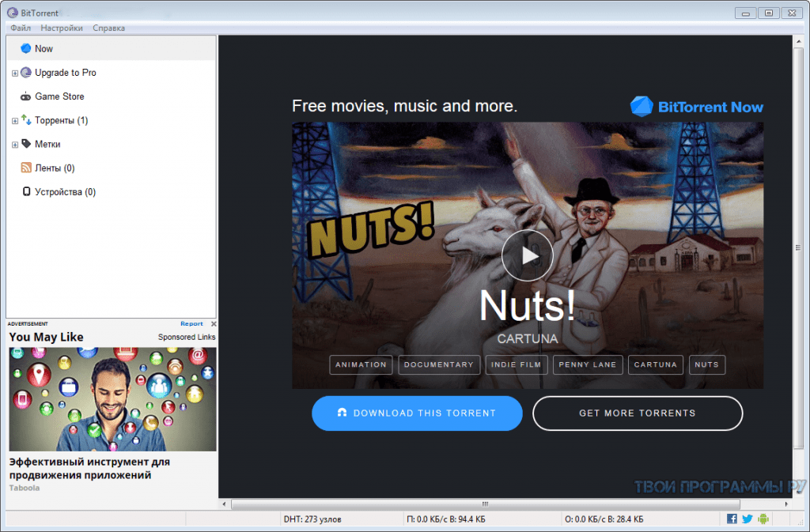The width and height of the screenshot is (810, 532).
Task: Click the BitTorrent title bar app icon
Action: (13, 13)
